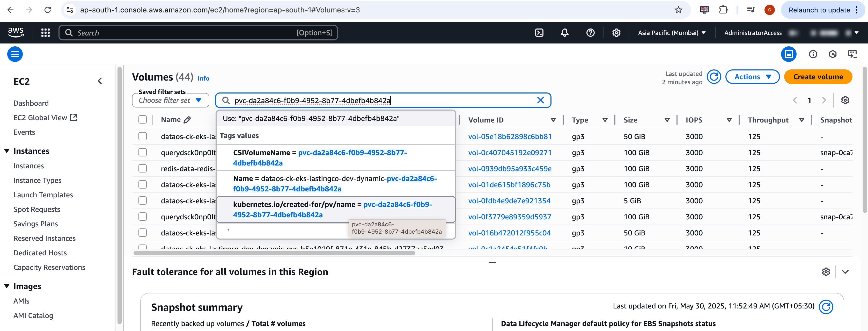Click the browser back arrow
This screenshot has height=331, width=868.
10,10
